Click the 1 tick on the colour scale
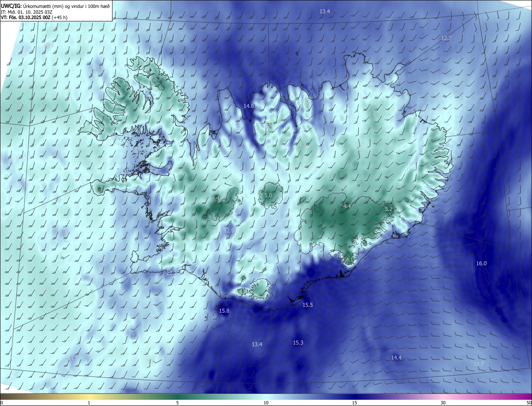532x406 pixels. 89,403
